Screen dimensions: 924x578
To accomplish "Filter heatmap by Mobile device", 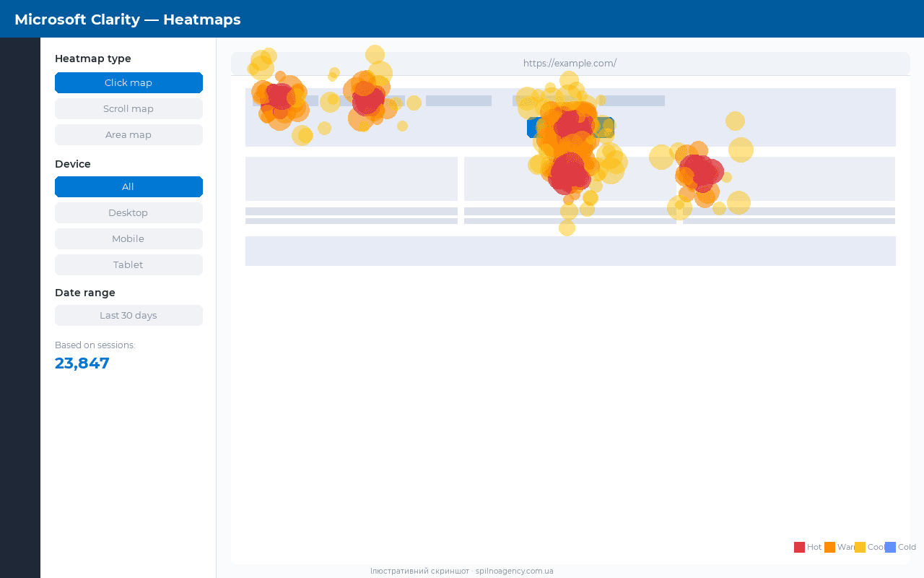I will coord(128,239).
